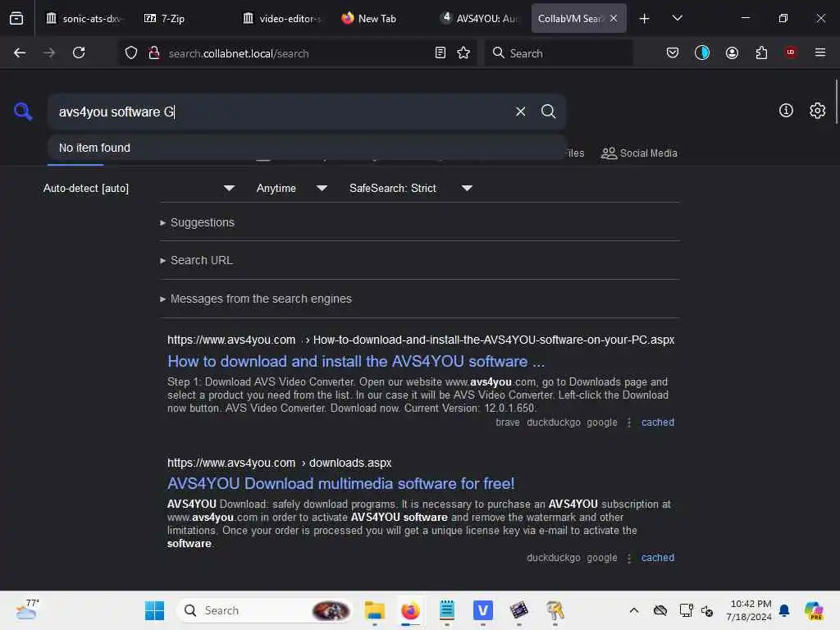Click the avs4you.com downloads.aspx URL
The width and height of the screenshot is (840, 630).
[x=279, y=463]
